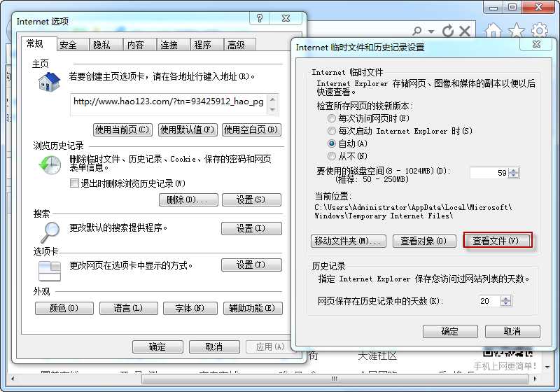Click 取消 in Internet Options dialog
The image size is (560, 392).
click(x=214, y=346)
